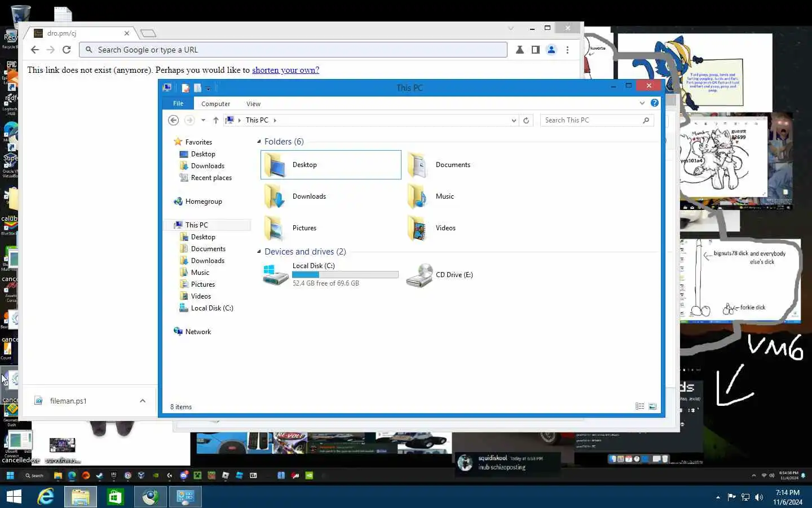Open Chrome's profile avatar menu

coord(551,50)
